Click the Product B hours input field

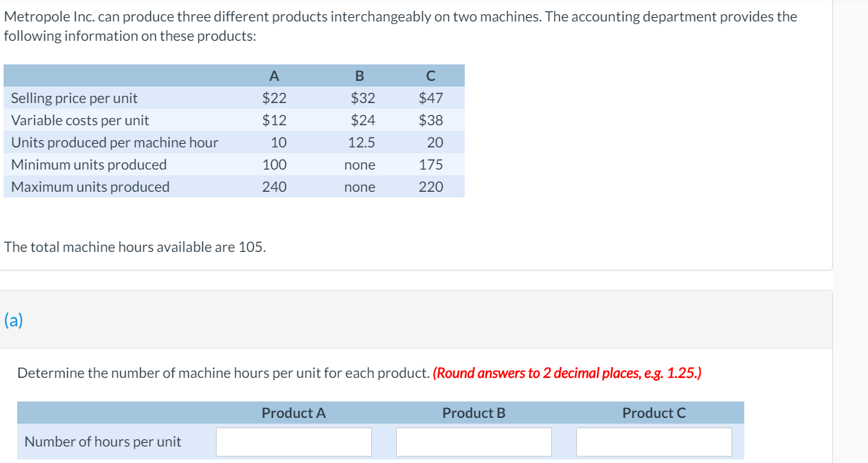point(474,442)
